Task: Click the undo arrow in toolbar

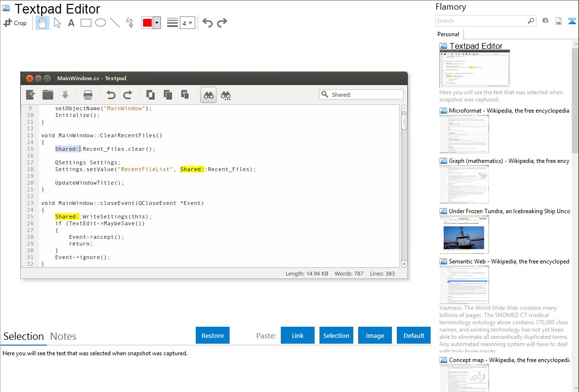Action: [207, 23]
